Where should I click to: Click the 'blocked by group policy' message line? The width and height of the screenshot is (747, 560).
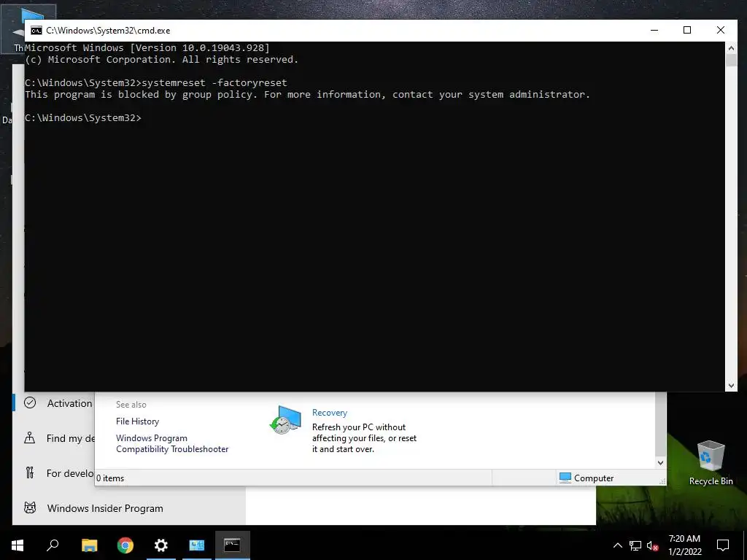307,94
